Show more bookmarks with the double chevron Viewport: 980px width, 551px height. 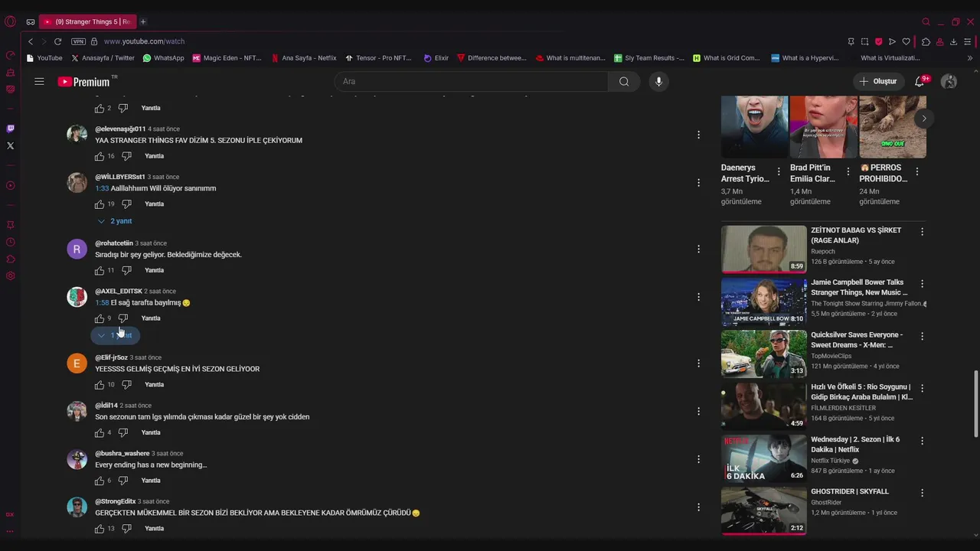click(970, 58)
